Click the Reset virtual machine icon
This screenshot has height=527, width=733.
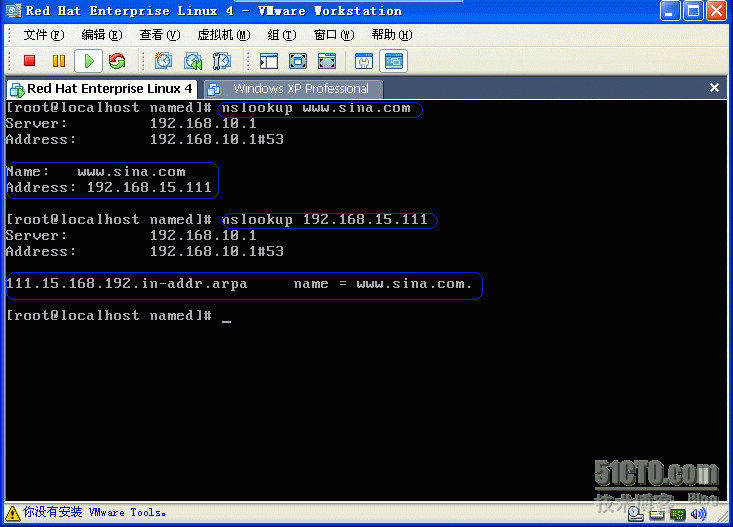(x=117, y=61)
